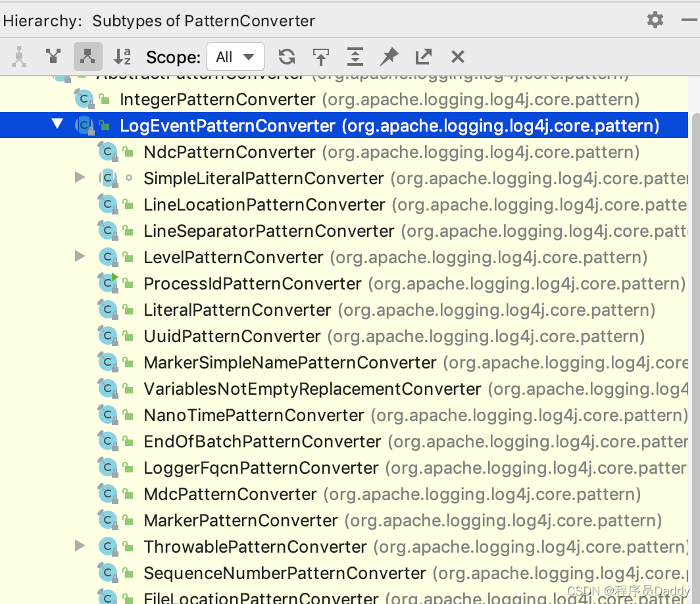Viewport: 700px width, 604px height.
Task: Expand all nodes in the hierarchy
Action: (x=355, y=57)
